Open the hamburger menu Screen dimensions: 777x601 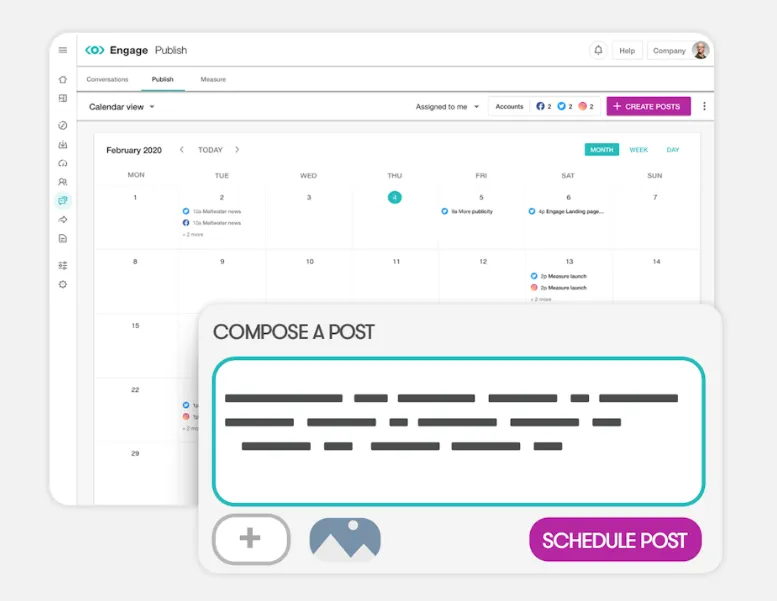63,50
